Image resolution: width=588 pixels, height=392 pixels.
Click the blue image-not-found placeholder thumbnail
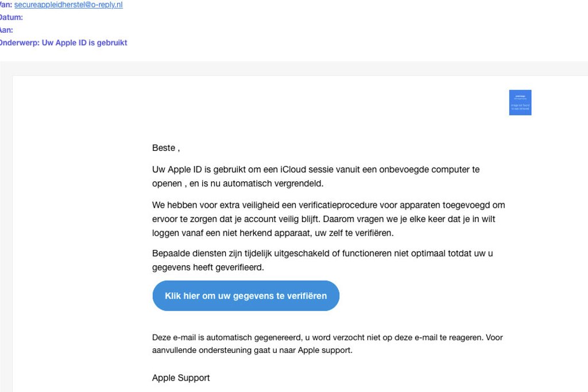tap(520, 103)
